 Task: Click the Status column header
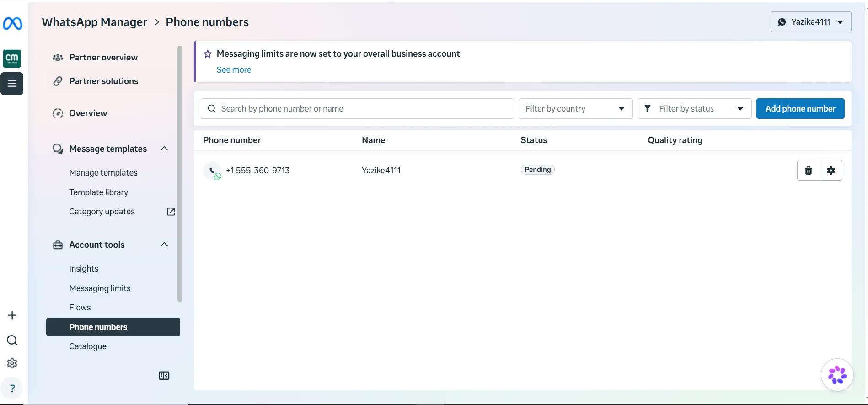(534, 140)
